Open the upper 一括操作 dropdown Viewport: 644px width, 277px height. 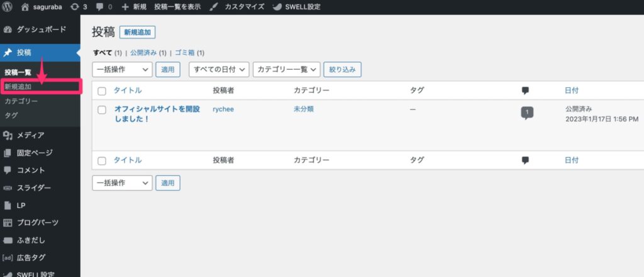point(122,69)
